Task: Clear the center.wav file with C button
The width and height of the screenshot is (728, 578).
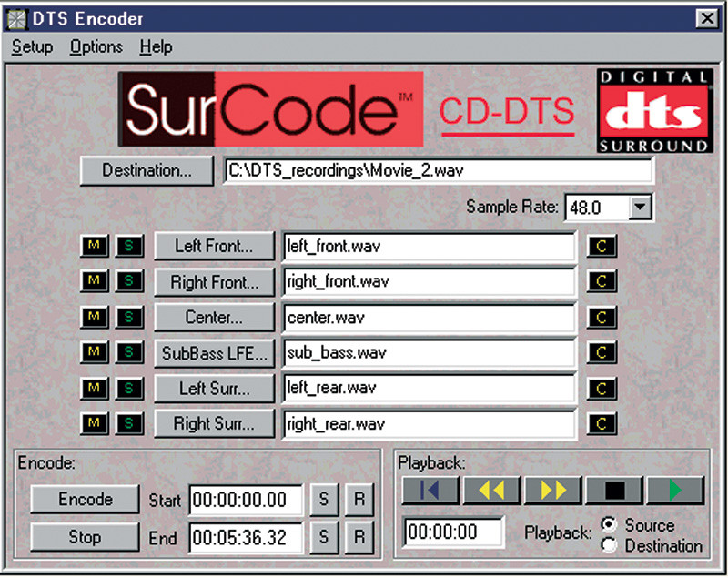Action: [602, 317]
